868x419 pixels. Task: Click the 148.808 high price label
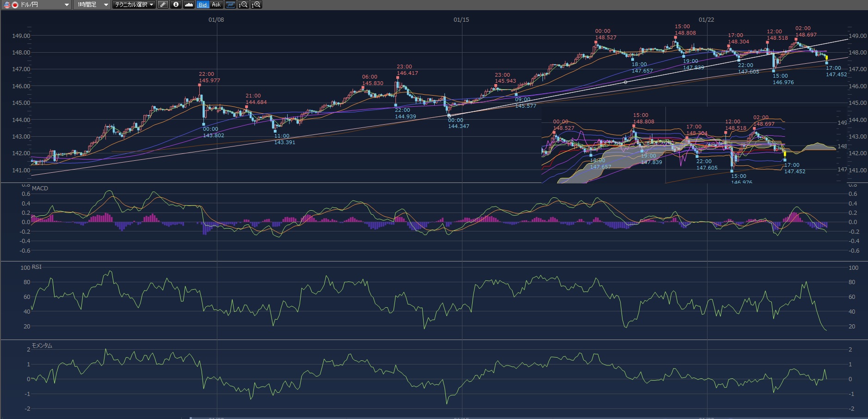[685, 33]
